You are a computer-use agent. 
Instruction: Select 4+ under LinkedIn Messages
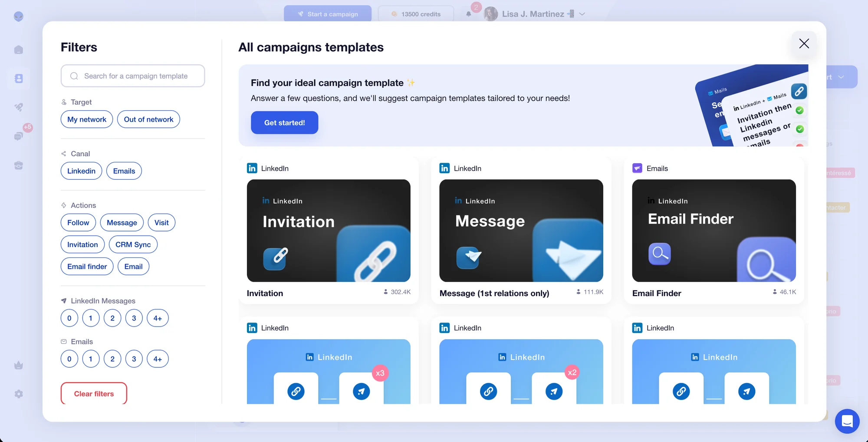click(x=158, y=318)
